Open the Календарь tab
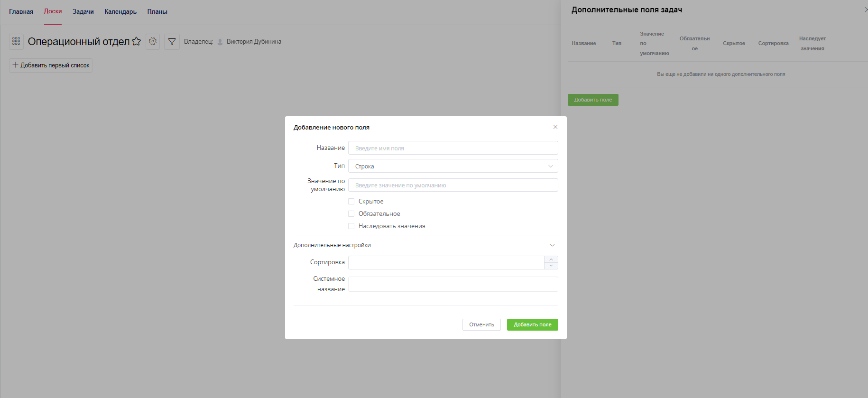Screen dimensions: 868x398 tap(120, 11)
